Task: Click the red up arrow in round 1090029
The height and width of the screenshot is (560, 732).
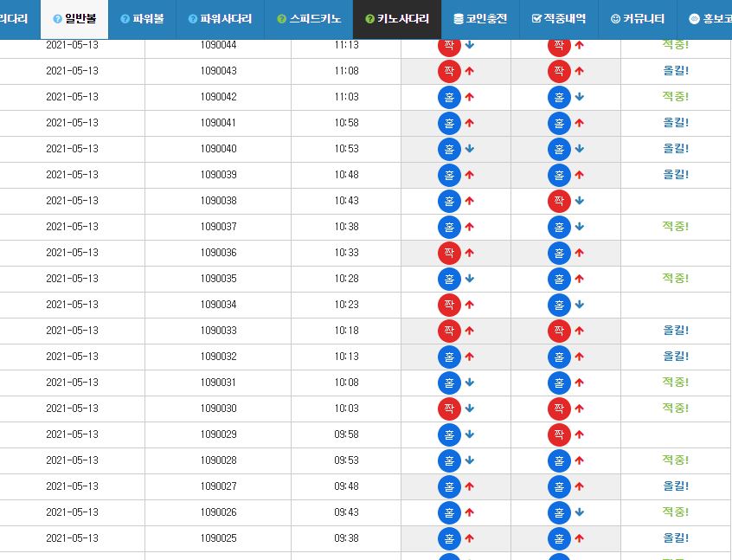Action: point(580,434)
